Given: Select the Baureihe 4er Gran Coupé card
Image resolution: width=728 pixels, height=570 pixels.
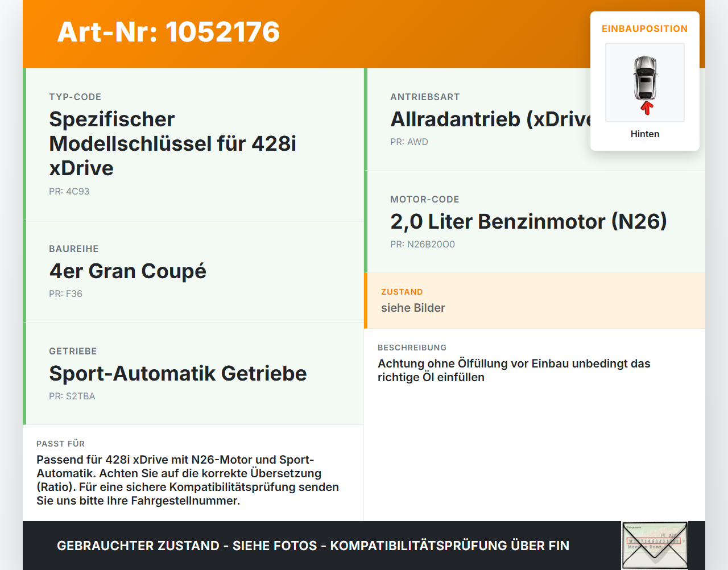Looking at the screenshot, I should pyautogui.click(x=193, y=271).
